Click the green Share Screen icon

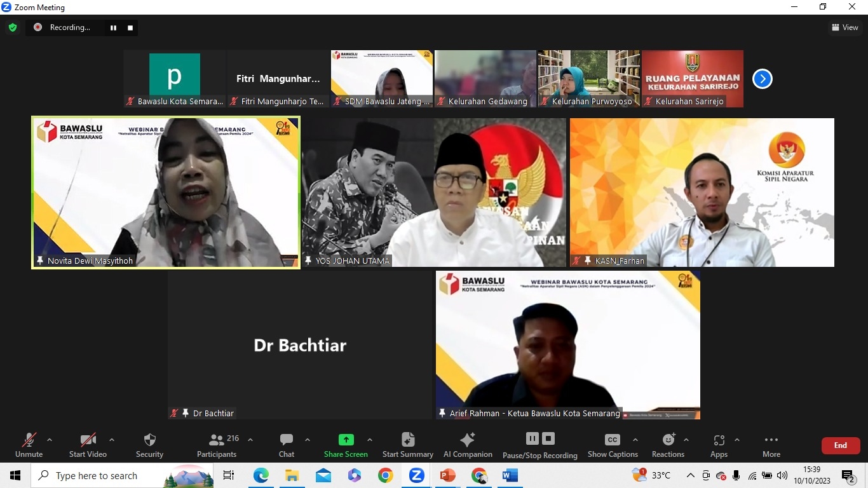point(346,440)
